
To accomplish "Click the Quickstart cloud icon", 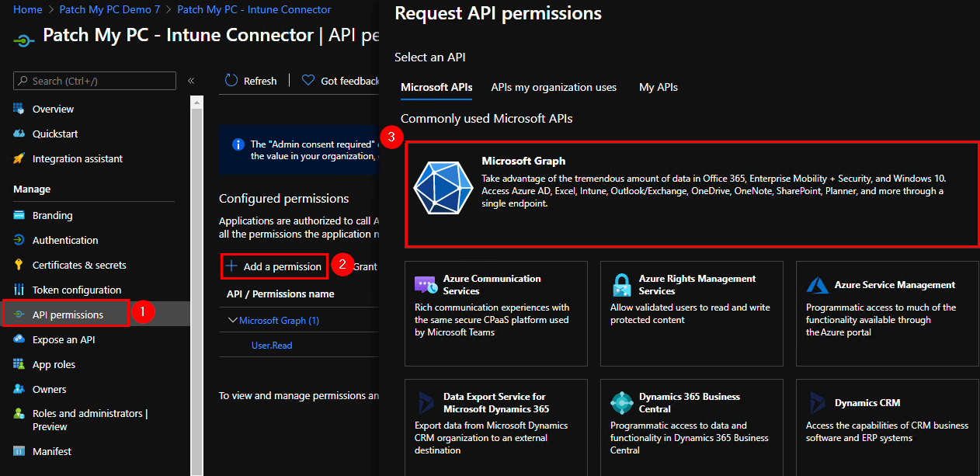I will [19, 134].
